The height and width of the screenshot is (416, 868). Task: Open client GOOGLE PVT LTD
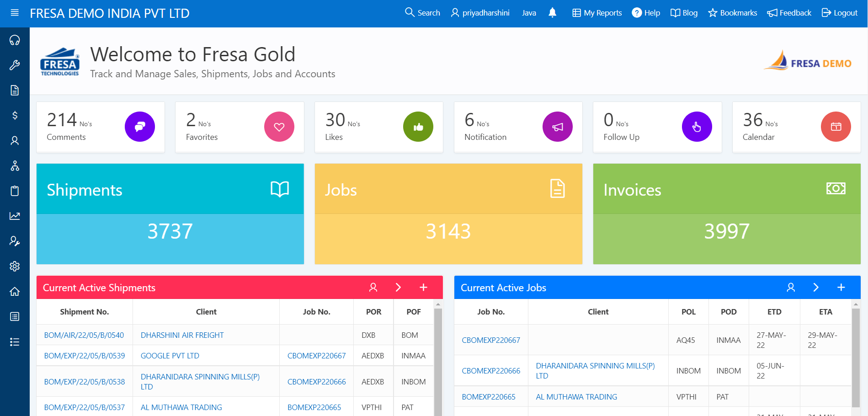click(170, 356)
